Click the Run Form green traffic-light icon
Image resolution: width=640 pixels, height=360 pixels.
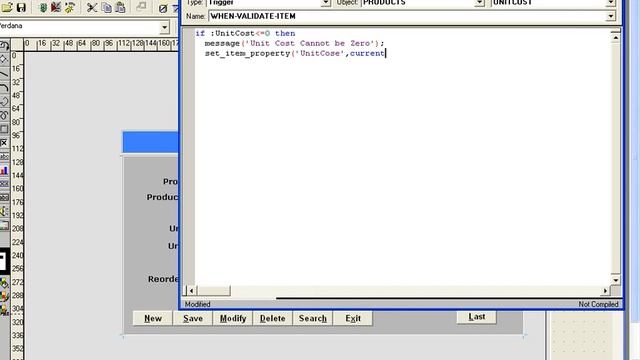click(x=43, y=7)
